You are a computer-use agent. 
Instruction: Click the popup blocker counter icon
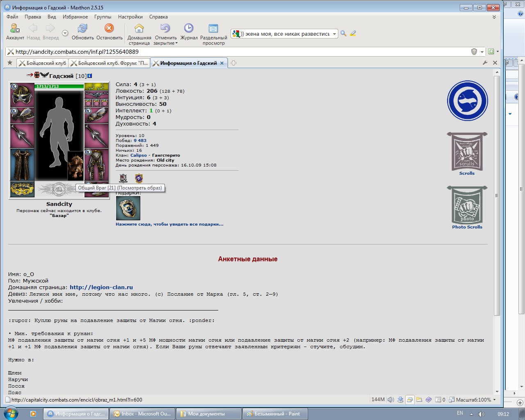point(440,399)
